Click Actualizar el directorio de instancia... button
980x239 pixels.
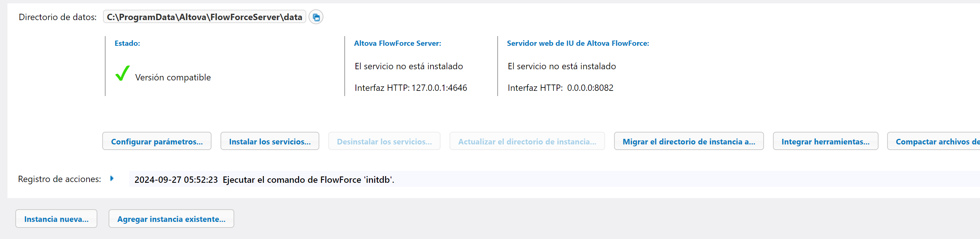click(527, 141)
